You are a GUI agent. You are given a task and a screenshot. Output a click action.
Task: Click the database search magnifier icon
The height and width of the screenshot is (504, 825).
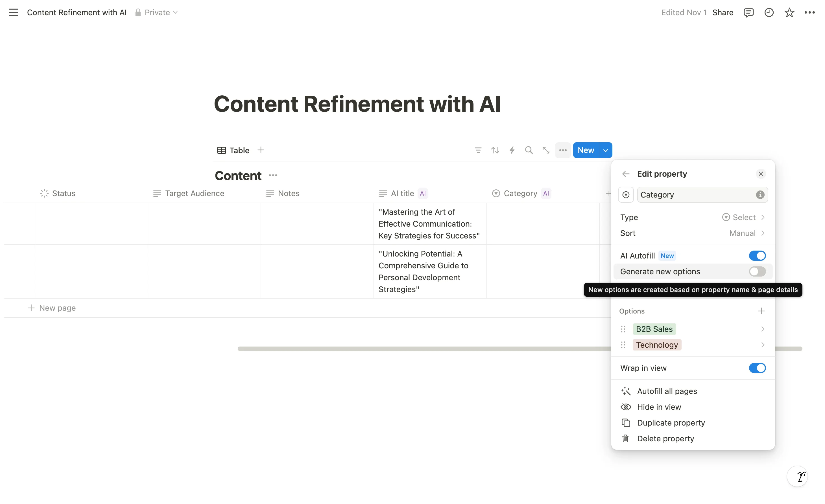[529, 150]
